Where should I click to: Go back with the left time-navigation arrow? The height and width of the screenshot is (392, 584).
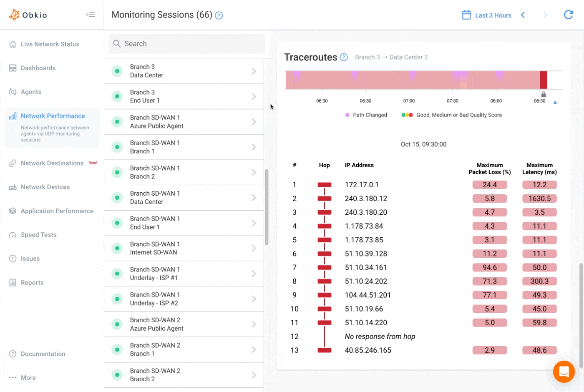(523, 15)
